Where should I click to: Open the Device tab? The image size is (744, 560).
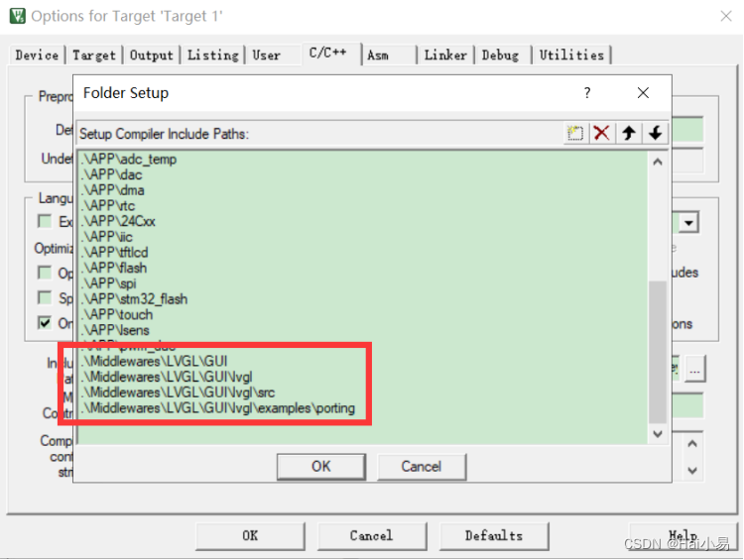click(37, 56)
